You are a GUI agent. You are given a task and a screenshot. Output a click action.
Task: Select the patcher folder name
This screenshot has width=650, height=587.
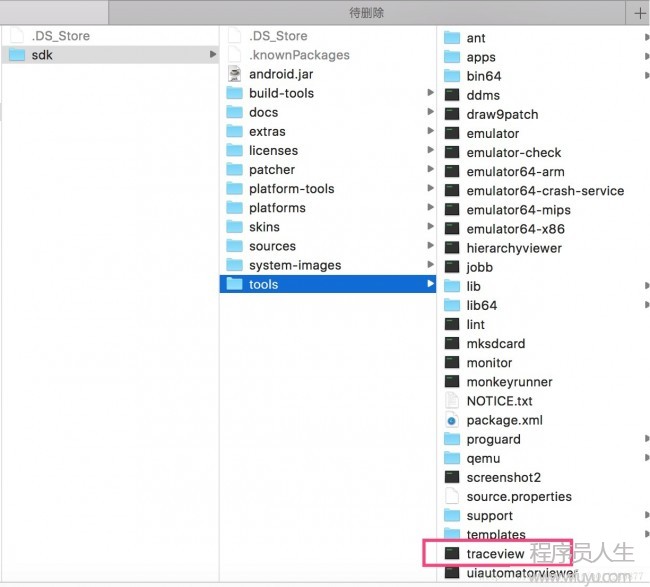(x=272, y=170)
